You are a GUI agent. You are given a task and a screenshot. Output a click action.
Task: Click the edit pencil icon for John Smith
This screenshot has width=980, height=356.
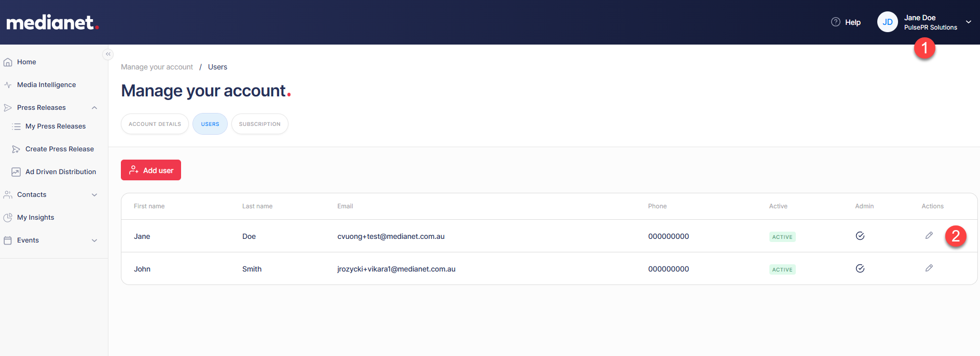click(929, 268)
